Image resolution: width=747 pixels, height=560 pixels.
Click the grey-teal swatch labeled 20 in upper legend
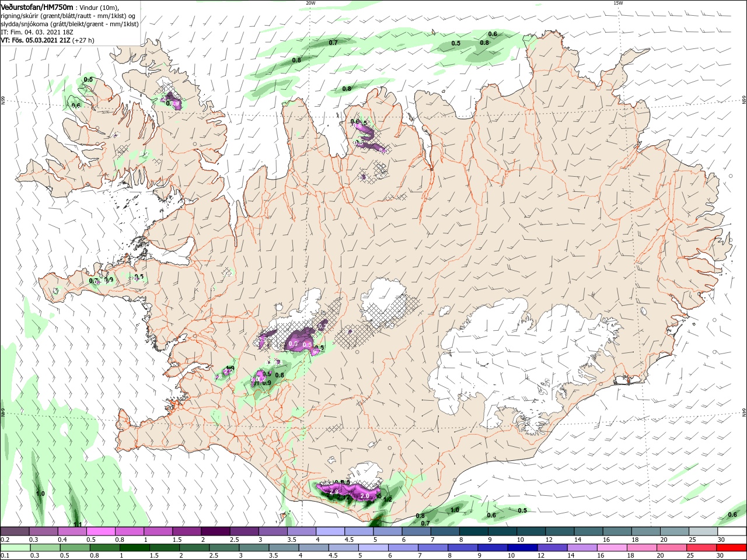click(675, 531)
